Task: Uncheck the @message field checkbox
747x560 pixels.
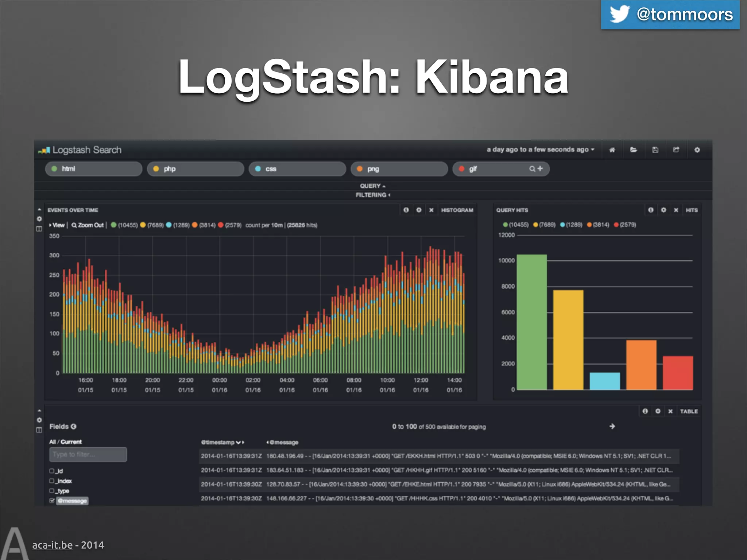Action: [52, 501]
